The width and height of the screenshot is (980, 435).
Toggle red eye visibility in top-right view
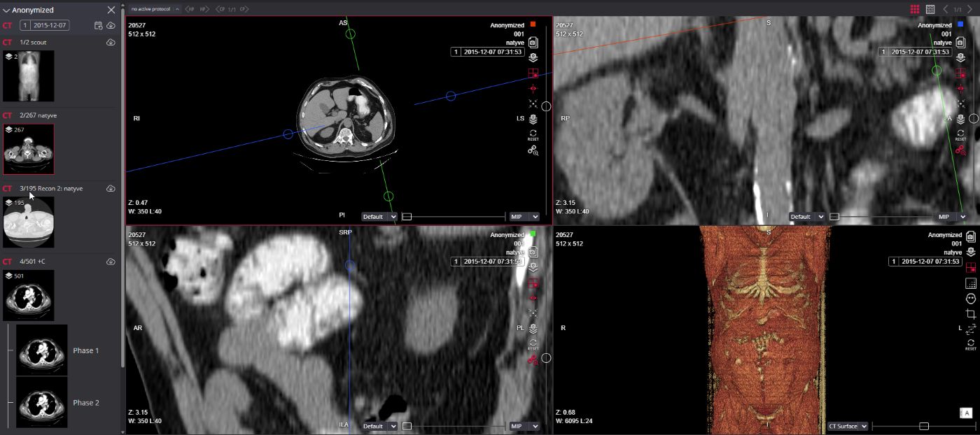(960, 88)
